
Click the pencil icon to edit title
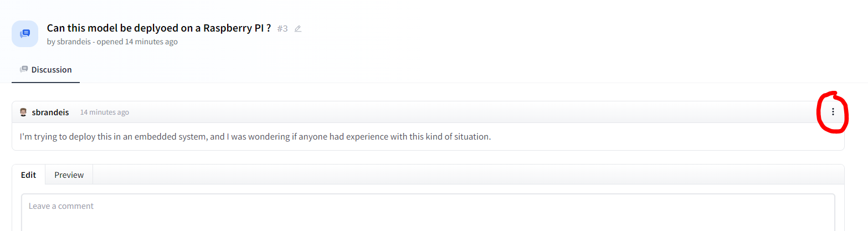(x=298, y=29)
